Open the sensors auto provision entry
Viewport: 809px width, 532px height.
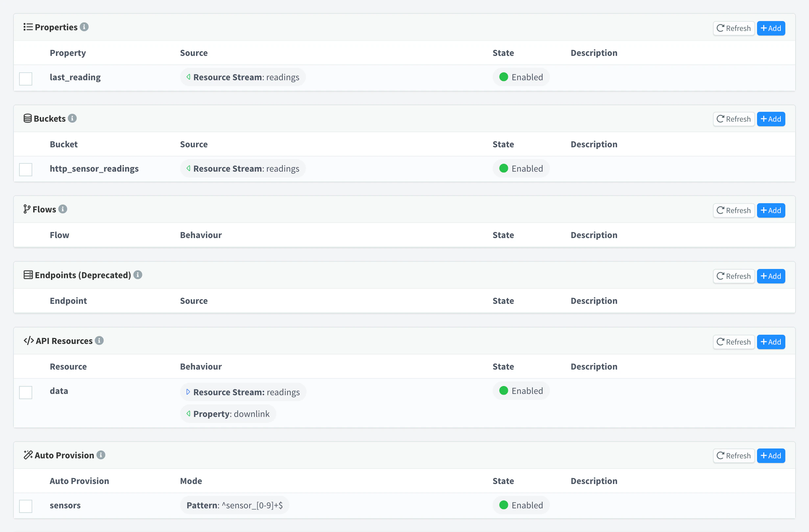pyautogui.click(x=65, y=505)
